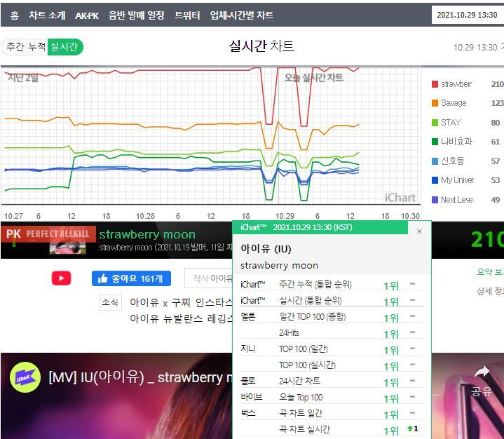Click the 1theK channel logo
This screenshot has height=439, width=504.
[x=25, y=378]
